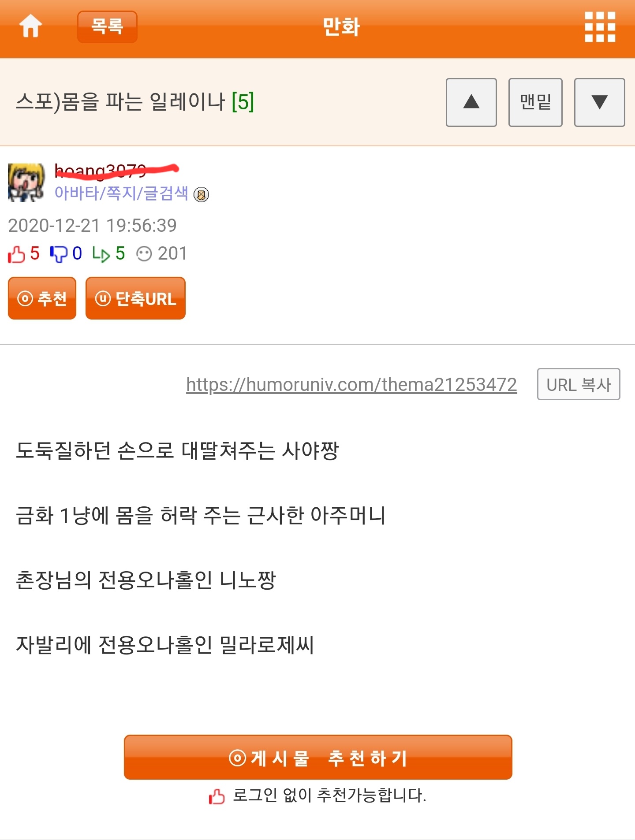Click the thumbs-up icon near login notice

pyautogui.click(x=217, y=796)
